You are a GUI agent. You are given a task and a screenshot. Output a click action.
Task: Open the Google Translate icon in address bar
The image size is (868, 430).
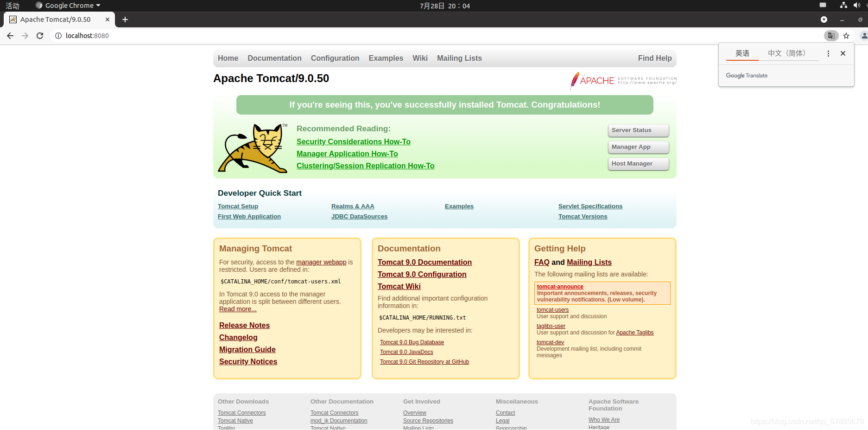(831, 36)
